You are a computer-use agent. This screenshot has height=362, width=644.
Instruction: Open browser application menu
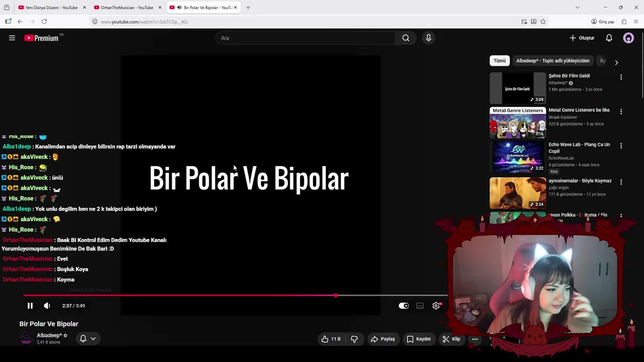[x=636, y=22]
